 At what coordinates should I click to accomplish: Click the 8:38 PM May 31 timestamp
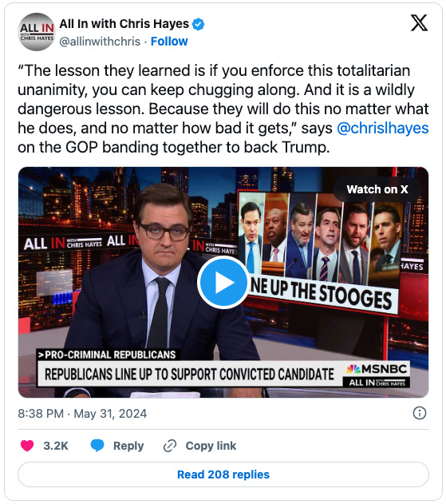(x=82, y=414)
